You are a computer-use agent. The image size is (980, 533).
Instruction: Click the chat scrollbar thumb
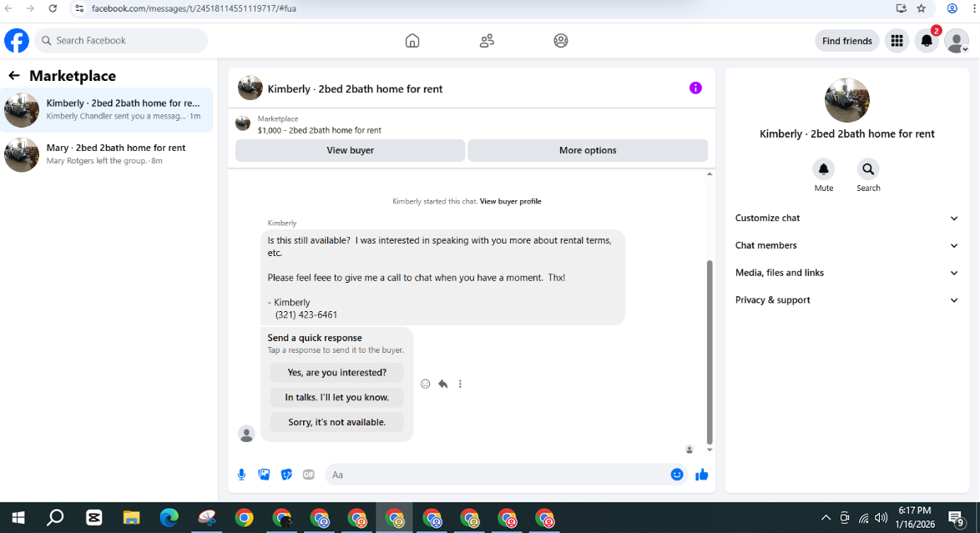click(710, 352)
